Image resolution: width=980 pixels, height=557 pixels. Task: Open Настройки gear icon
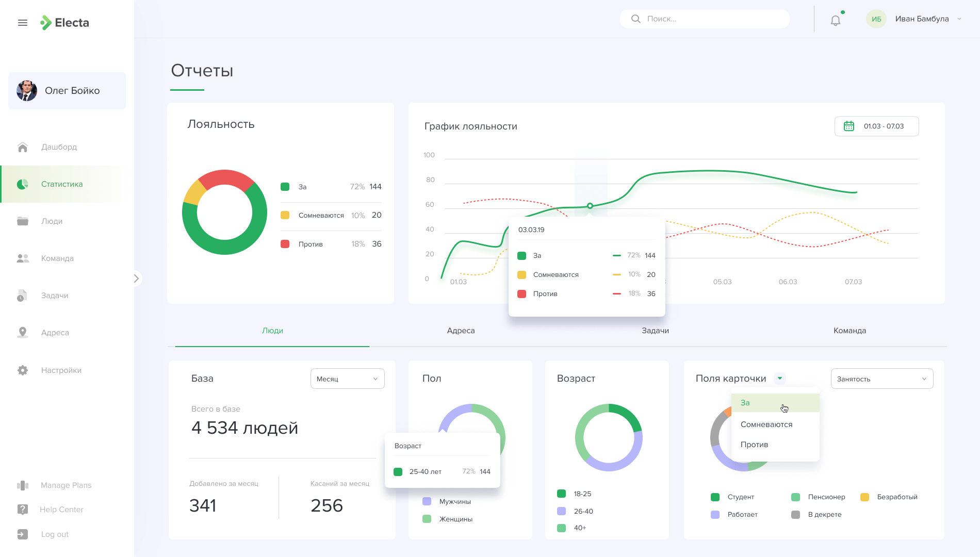[x=23, y=370]
